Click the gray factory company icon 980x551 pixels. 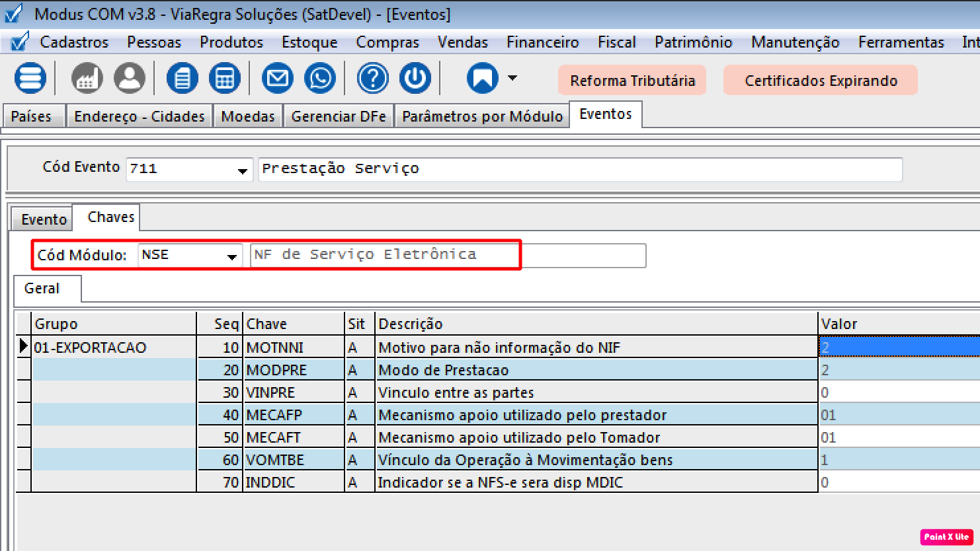[x=87, y=79]
